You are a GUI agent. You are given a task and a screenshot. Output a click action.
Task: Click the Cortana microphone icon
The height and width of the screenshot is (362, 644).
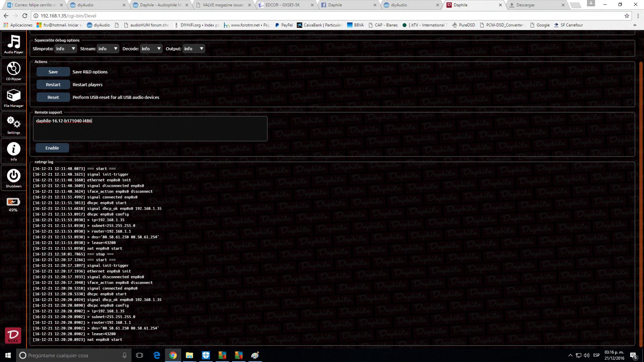125,355
